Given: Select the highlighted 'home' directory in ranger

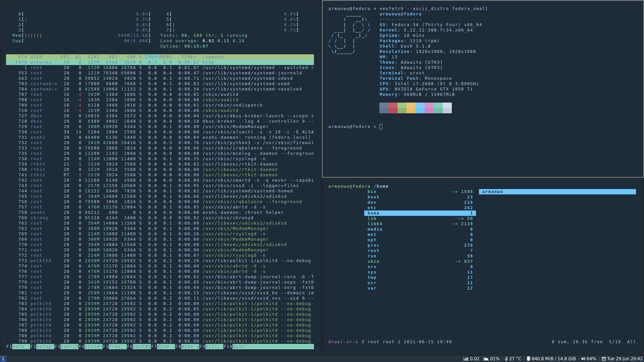Looking at the screenshot, I should [420, 213].
